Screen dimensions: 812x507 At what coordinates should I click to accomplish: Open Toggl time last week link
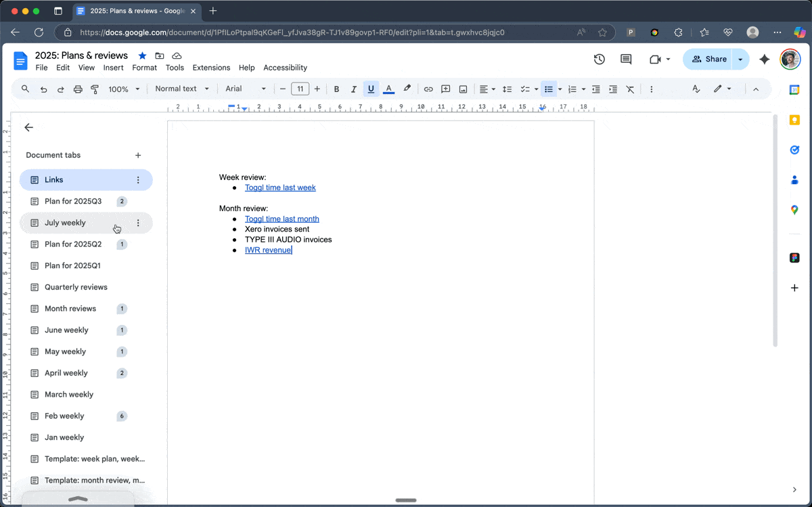(280, 188)
